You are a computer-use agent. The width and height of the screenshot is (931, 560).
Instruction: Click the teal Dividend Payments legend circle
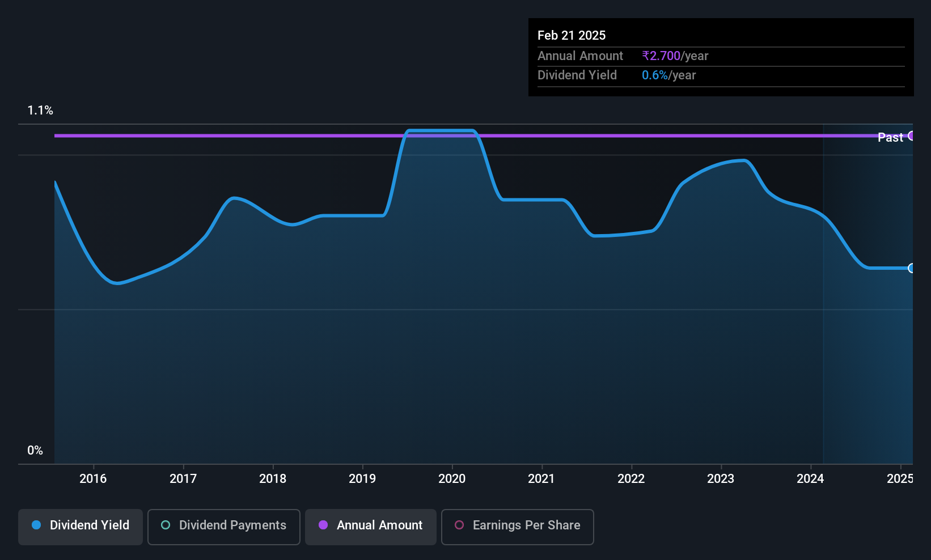pyautogui.click(x=166, y=525)
